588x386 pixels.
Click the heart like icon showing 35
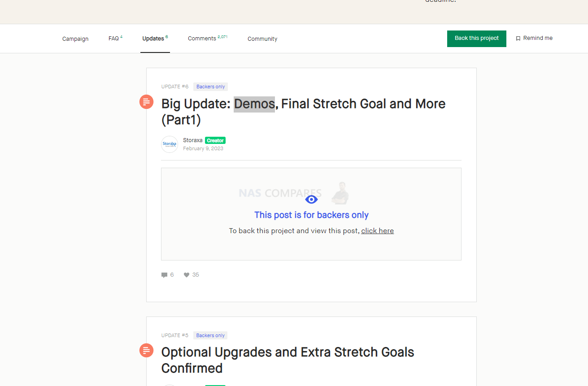point(187,275)
